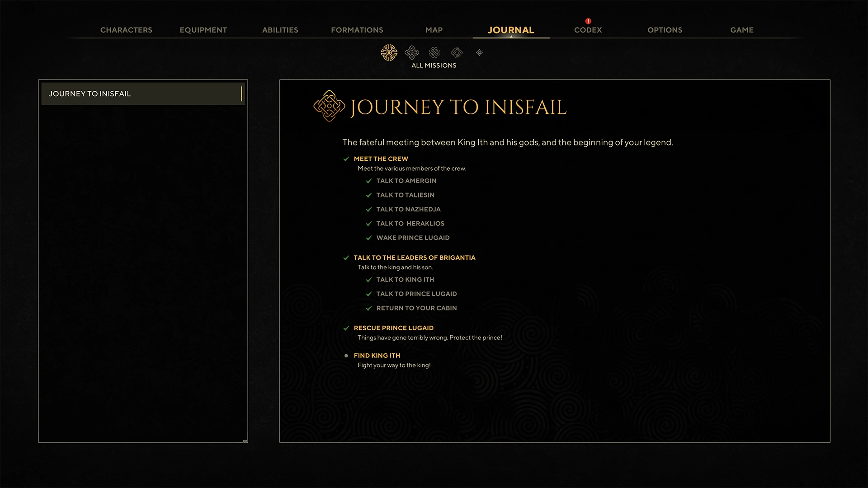
Task: Select the small pinwheel mission filter icon
Action: 479,52
